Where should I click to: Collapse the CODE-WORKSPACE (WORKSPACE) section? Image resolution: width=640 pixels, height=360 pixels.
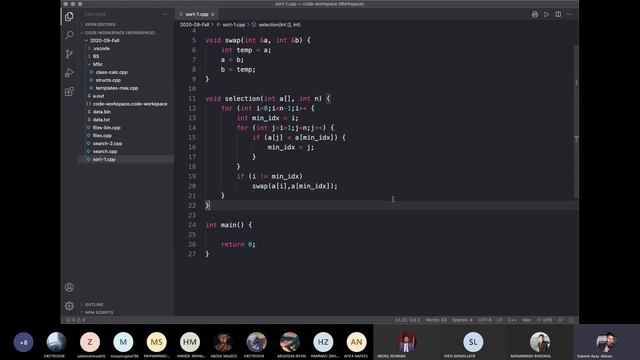tap(126, 32)
